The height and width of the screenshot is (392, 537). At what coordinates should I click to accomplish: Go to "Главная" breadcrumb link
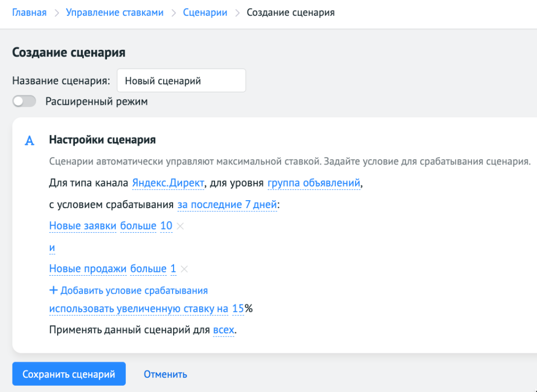coord(29,12)
